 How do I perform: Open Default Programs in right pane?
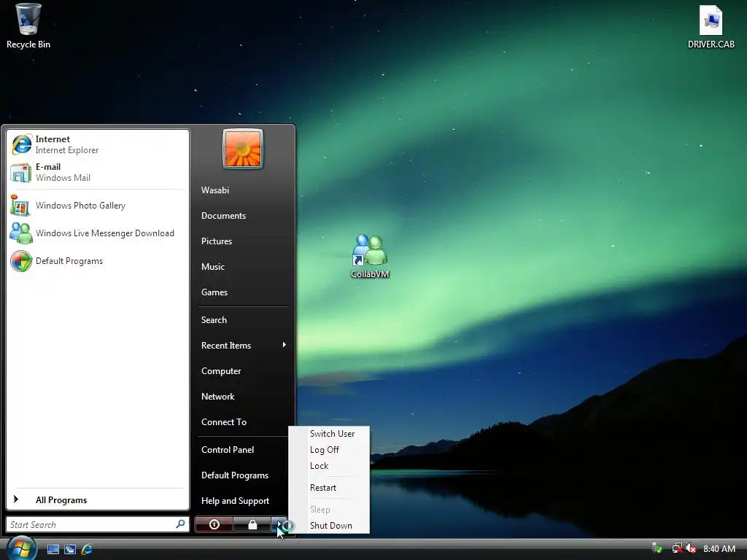(x=234, y=475)
